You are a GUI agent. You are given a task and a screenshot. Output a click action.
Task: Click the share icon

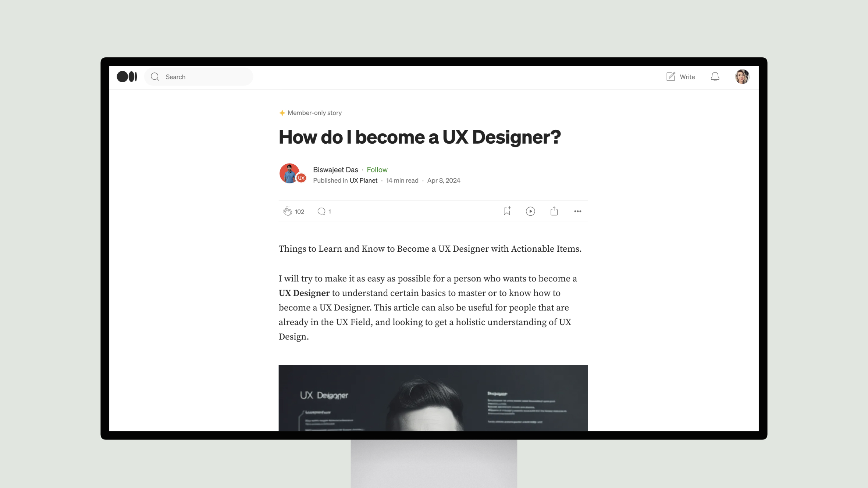pyautogui.click(x=554, y=211)
